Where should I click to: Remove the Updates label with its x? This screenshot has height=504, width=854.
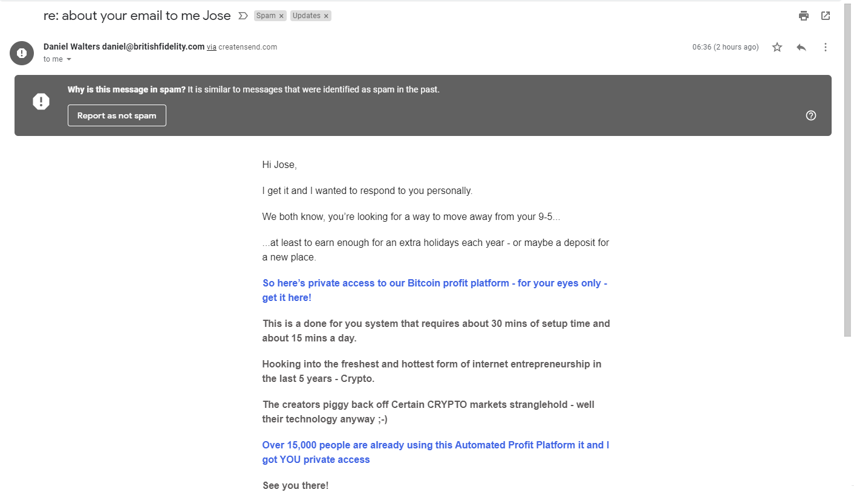pos(325,15)
